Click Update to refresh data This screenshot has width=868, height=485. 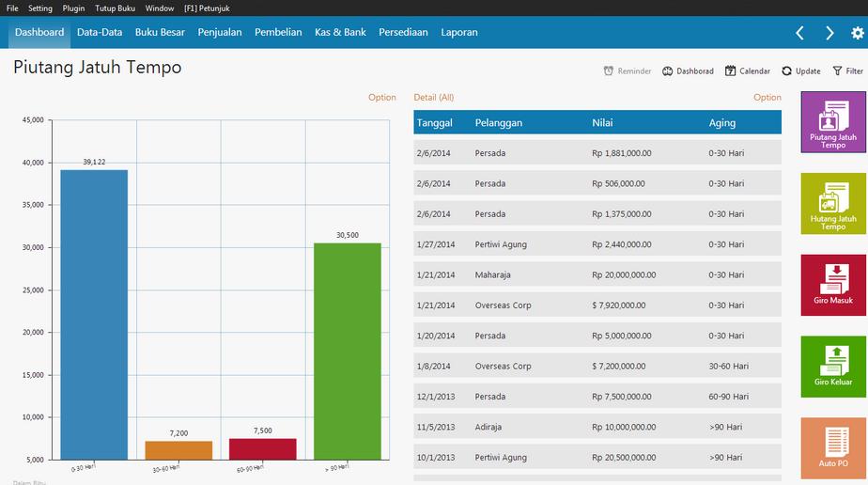click(x=800, y=71)
